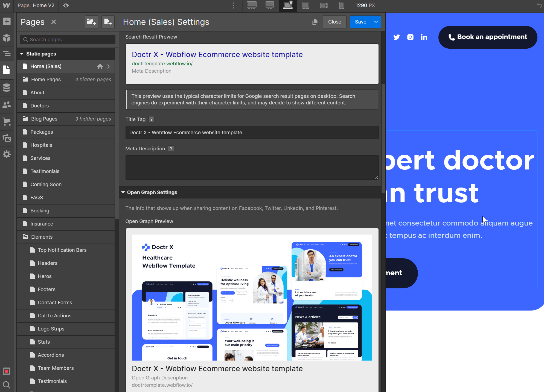Close the Home (Sales) Settings panel

(x=334, y=22)
